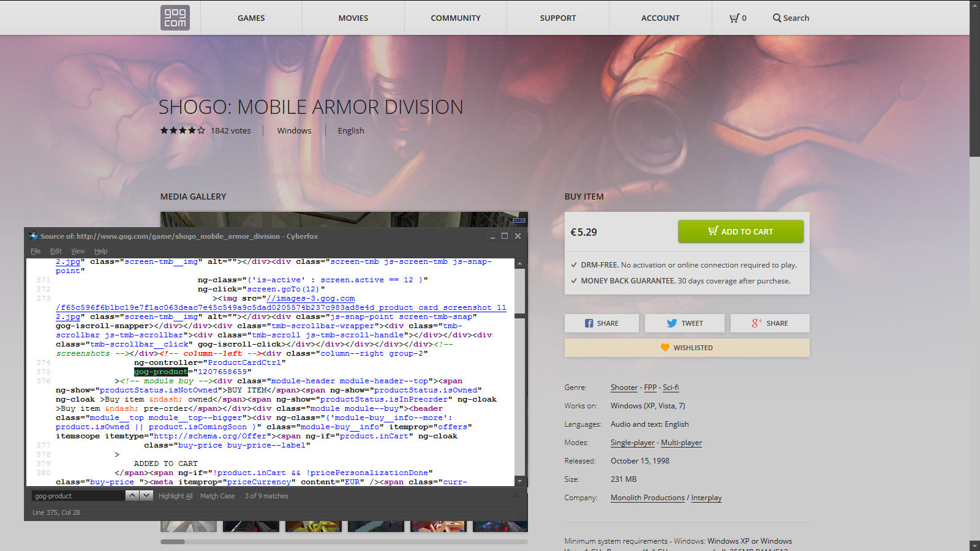Open the COMMUNITY navigation menu
The width and height of the screenshot is (980, 551).
pyautogui.click(x=456, y=18)
